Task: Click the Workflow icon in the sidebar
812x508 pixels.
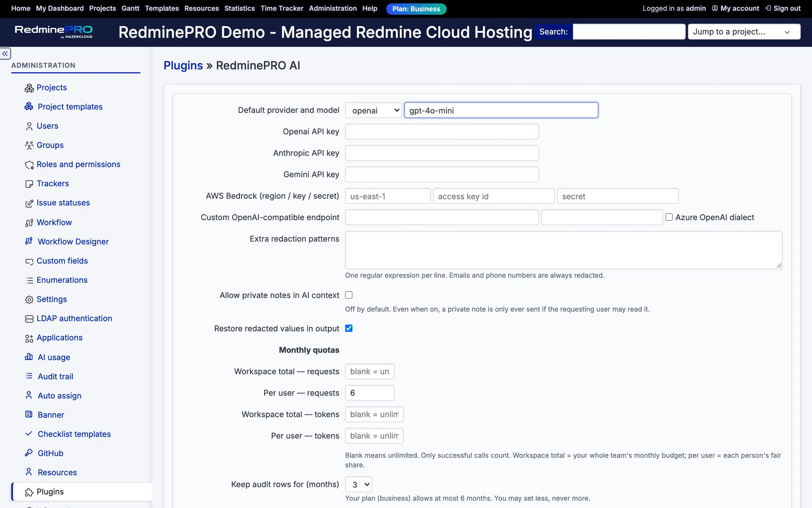Action: pyautogui.click(x=29, y=222)
